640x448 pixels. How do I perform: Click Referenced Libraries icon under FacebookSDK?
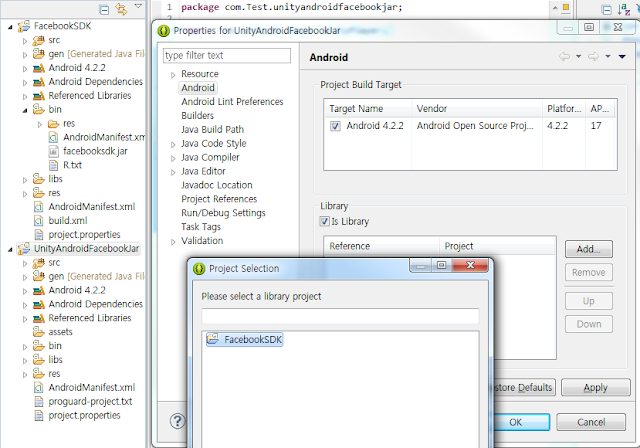coord(38,96)
